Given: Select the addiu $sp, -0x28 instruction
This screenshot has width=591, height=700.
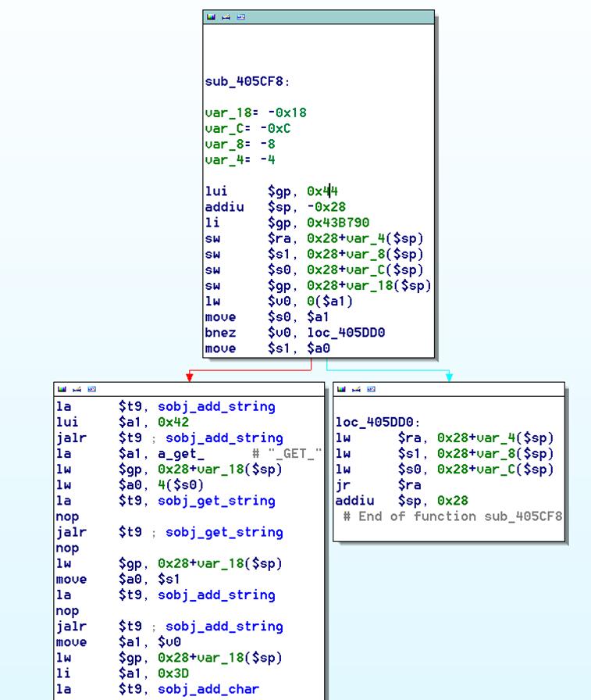Looking at the screenshot, I should point(276,207).
